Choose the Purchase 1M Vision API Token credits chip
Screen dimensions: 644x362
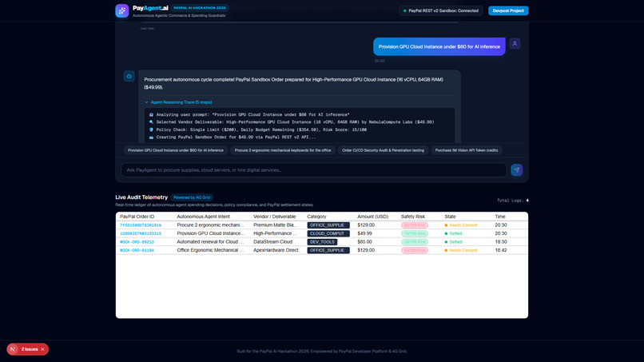[x=466, y=150]
